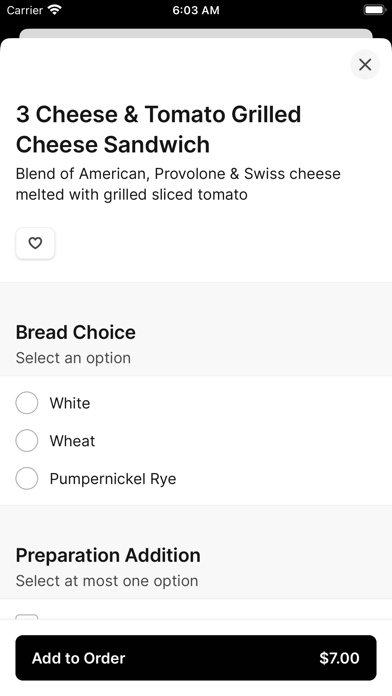Select the White bread radio button
This screenshot has height=696, width=392.
point(27,403)
